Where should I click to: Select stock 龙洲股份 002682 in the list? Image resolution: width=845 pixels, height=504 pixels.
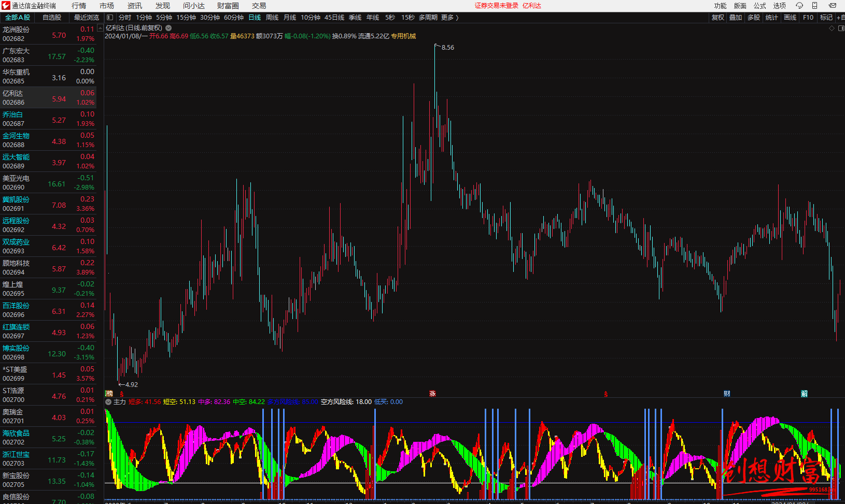click(49, 34)
